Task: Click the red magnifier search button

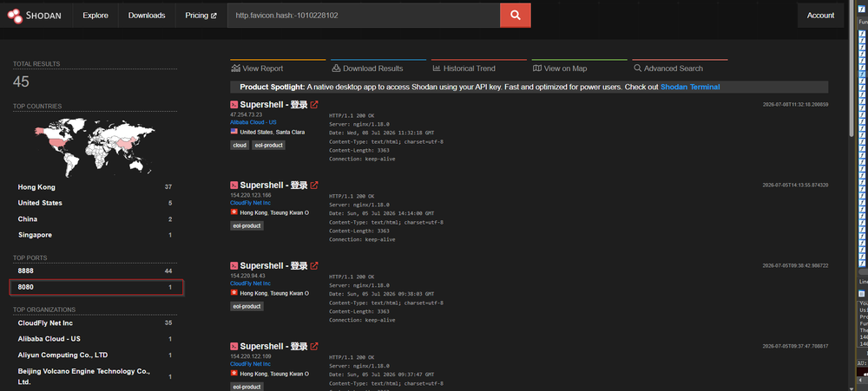Action: [516, 16]
